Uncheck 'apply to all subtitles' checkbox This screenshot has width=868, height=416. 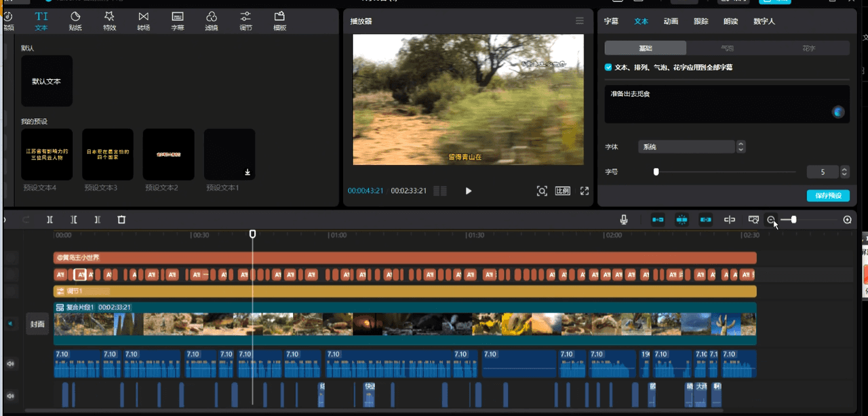click(x=608, y=68)
